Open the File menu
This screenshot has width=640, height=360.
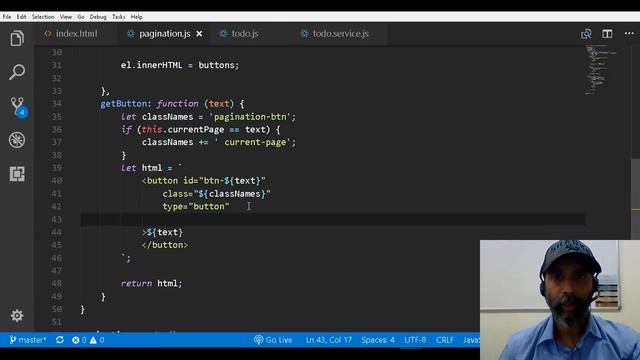pos(7,17)
